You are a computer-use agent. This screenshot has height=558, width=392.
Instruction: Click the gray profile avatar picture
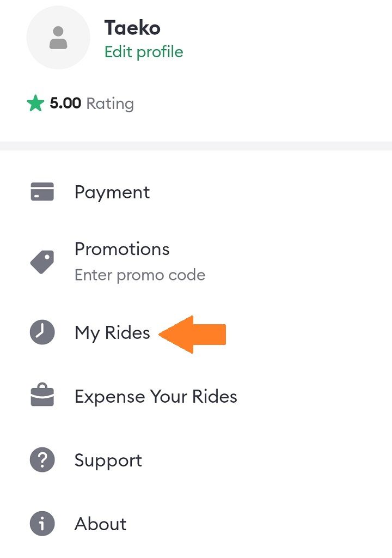(58, 38)
